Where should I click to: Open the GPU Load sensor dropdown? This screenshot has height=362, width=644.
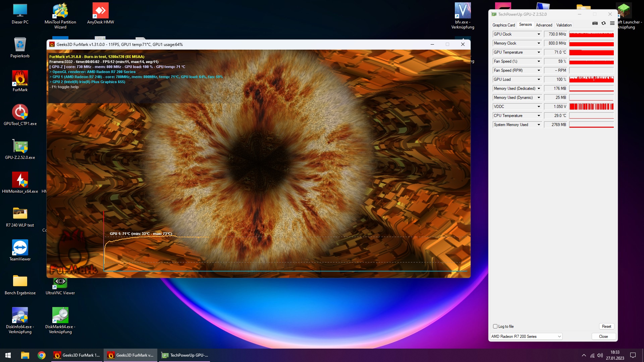(539, 79)
